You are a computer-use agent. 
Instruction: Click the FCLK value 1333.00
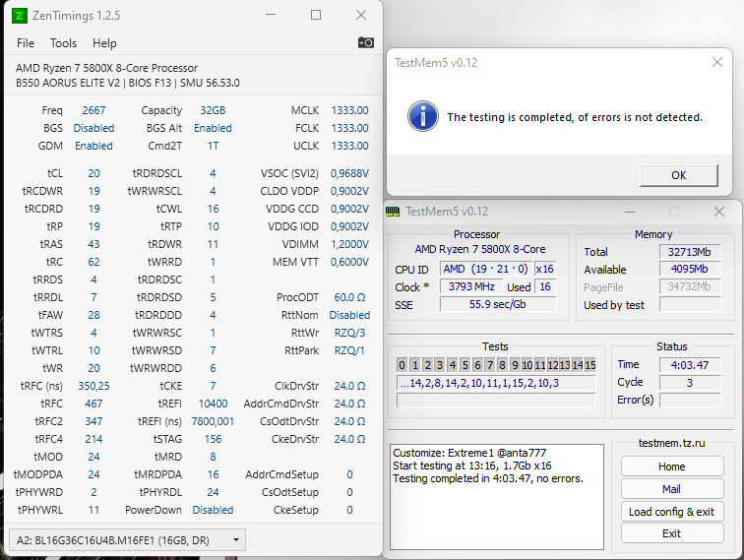(x=349, y=128)
